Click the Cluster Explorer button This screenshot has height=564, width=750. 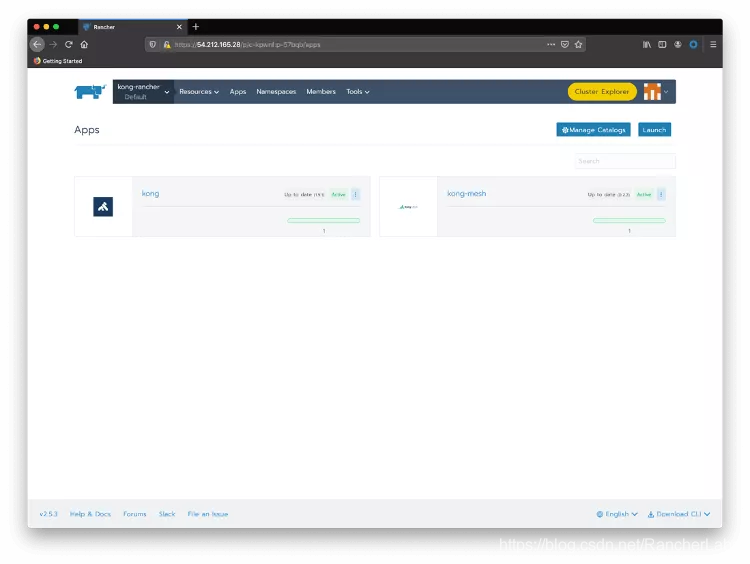point(602,91)
